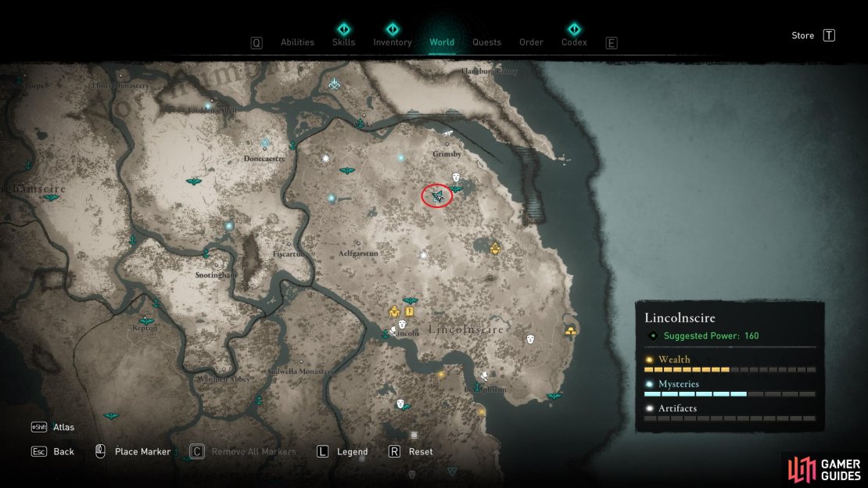Reset the map view
868x488 pixels.
click(x=411, y=451)
